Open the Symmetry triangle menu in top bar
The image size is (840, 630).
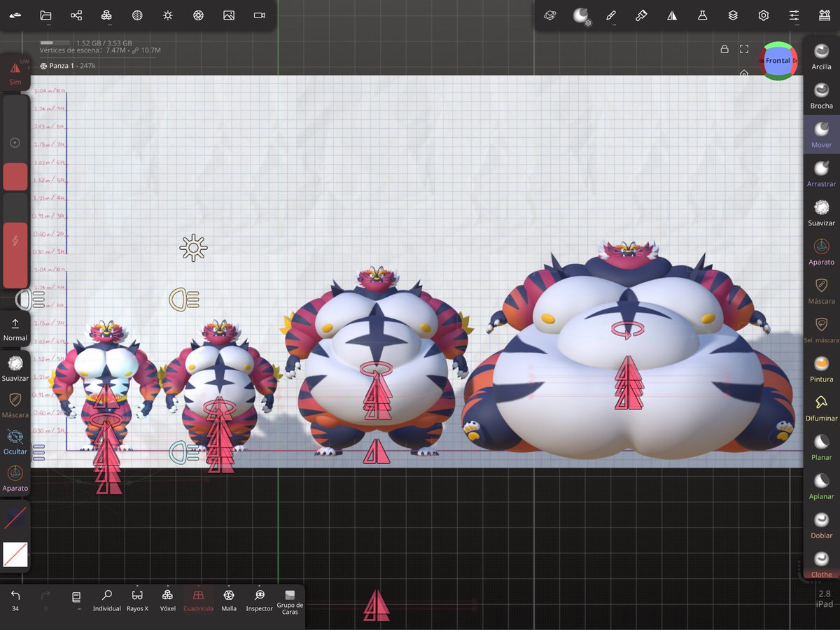pyautogui.click(x=672, y=15)
